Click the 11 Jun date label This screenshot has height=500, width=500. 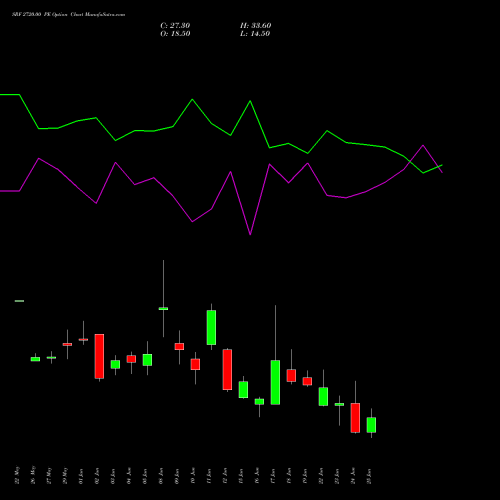coord(209,476)
